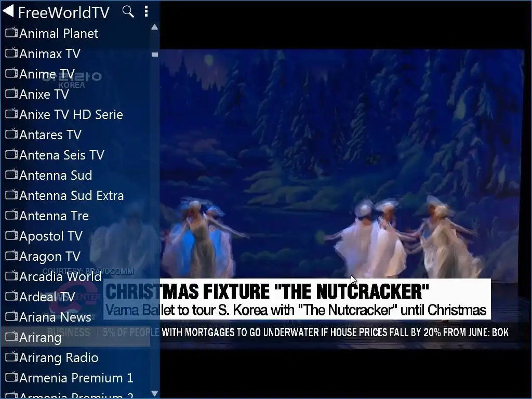532x399 pixels.
Task: Play Antena Seis TV
Action: 75,155
